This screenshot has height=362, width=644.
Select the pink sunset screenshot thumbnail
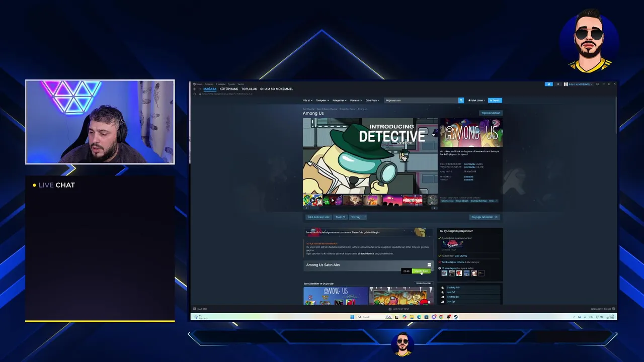(392, 201)
